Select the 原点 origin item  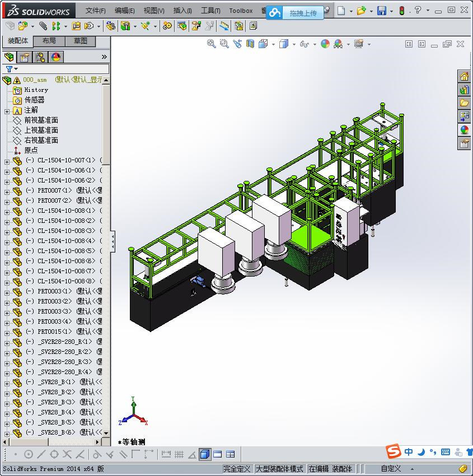(31, 150)
